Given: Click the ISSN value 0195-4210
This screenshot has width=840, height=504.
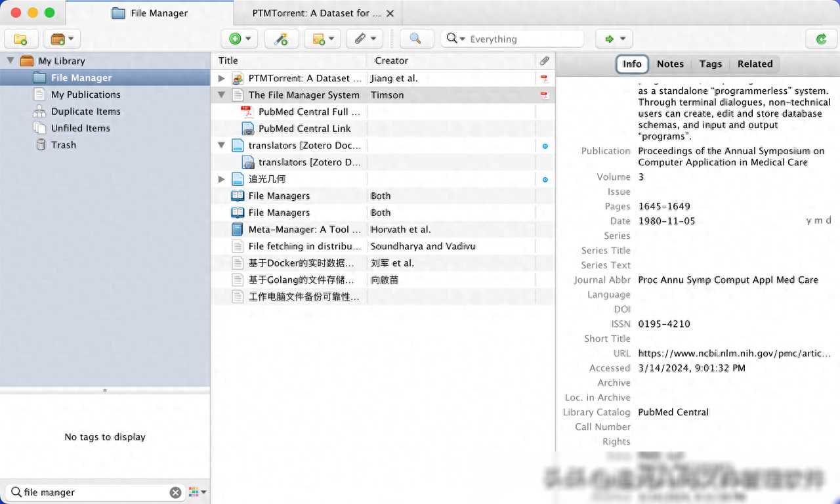Looking at the screenshot, I should 664,324.
